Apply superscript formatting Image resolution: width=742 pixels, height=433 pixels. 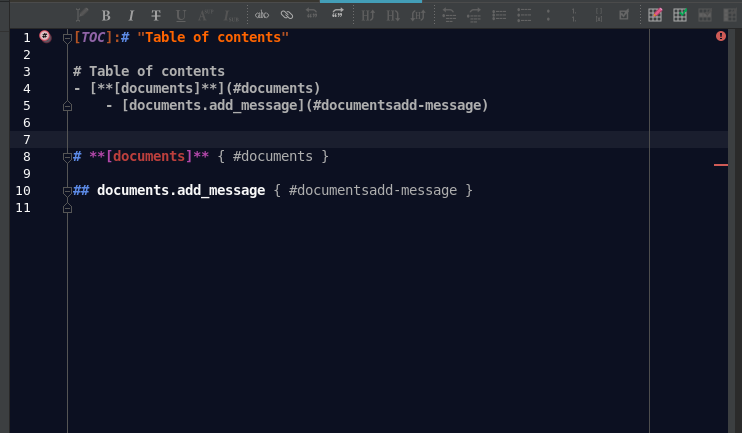point(205,16)
